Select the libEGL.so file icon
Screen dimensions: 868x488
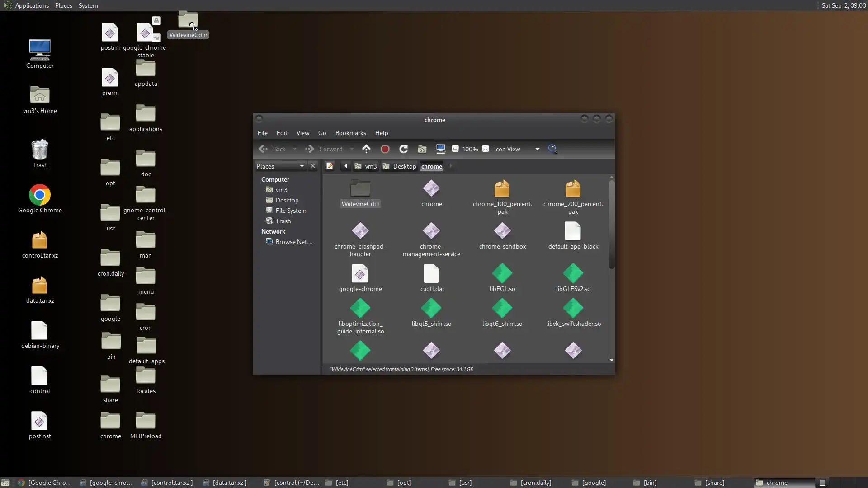tap(502, 274)
